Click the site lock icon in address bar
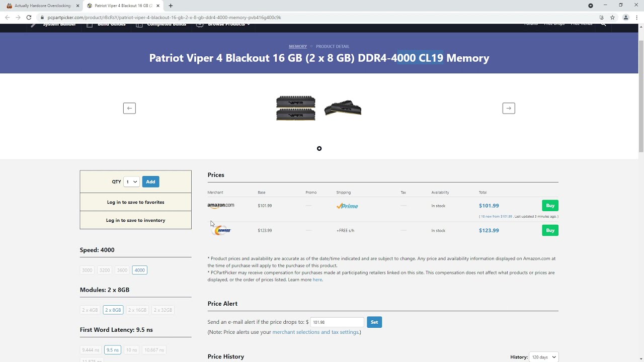 pos(43,17)
